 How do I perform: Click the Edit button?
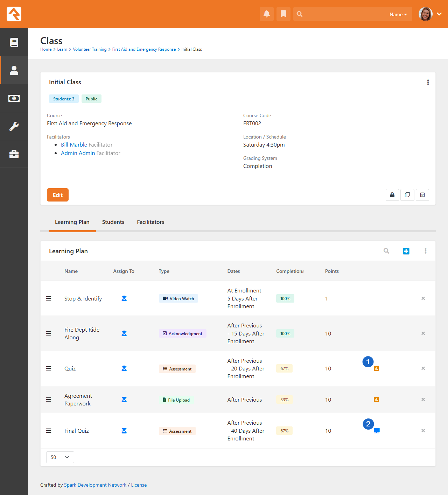point(58,195)
